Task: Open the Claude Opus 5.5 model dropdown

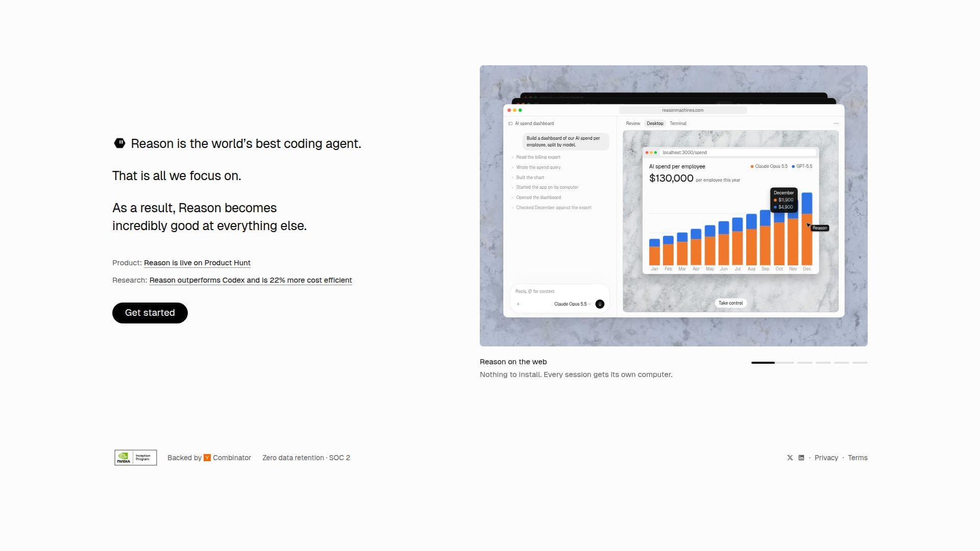Action: click(x=572, y=304)
